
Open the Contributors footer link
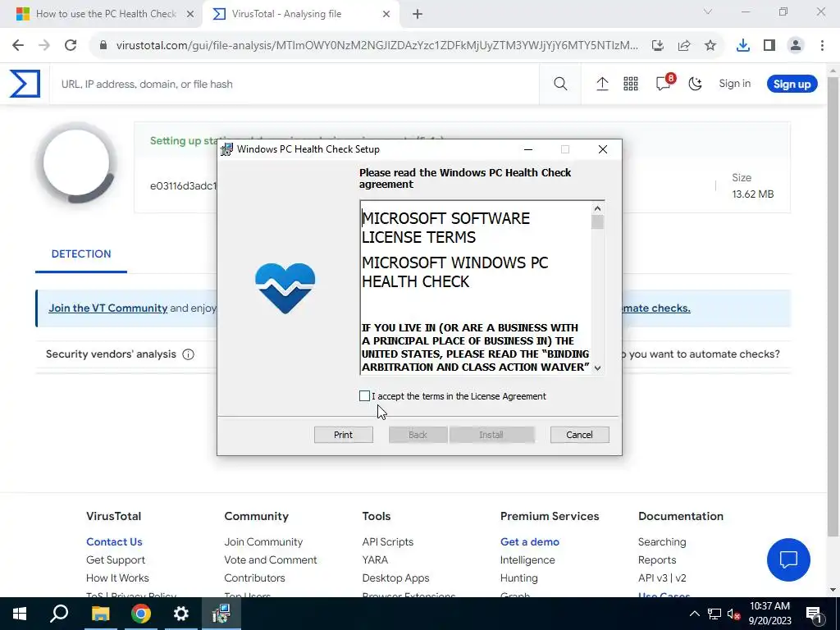(254, 578)
